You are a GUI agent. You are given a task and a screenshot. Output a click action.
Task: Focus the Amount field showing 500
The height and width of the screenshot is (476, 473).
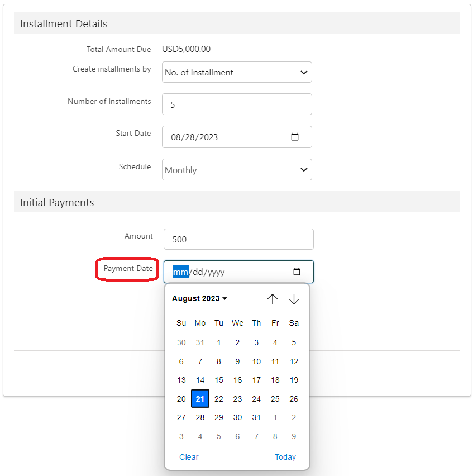(x=238, y=239)
